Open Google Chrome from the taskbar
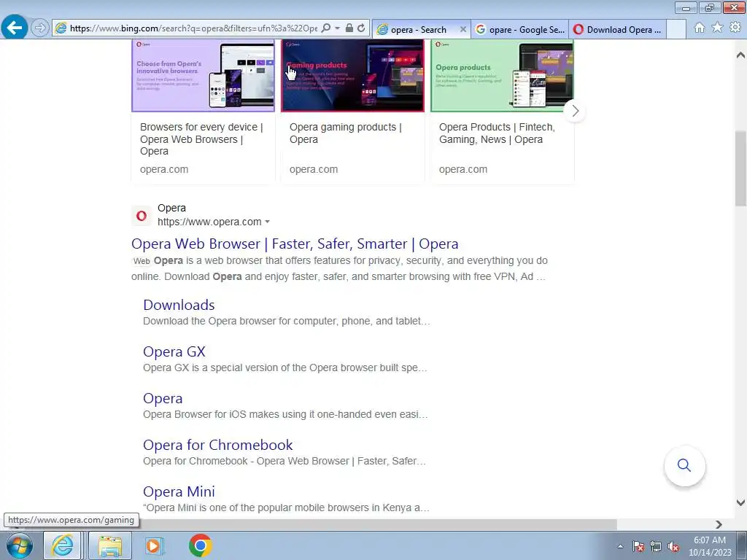 200,545
